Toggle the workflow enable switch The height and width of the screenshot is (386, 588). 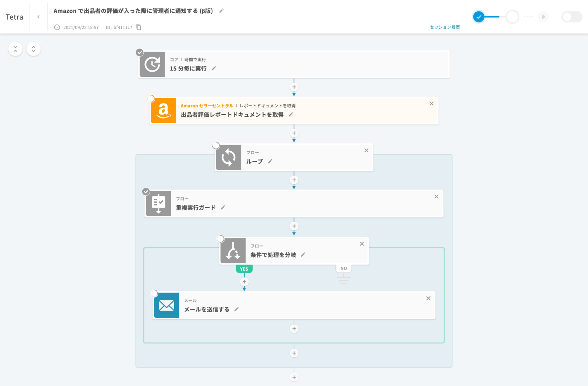(x=571, y=17)
